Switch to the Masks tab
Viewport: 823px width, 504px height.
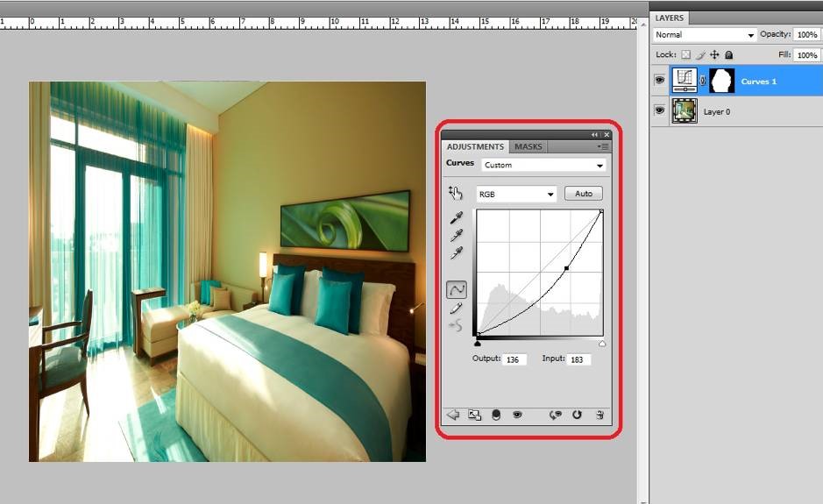(528, 146)
